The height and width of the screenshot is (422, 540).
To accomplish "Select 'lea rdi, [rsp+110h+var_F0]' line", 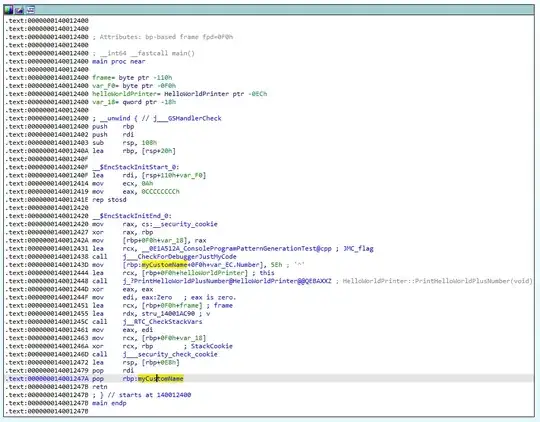I will tap(149, 175).
